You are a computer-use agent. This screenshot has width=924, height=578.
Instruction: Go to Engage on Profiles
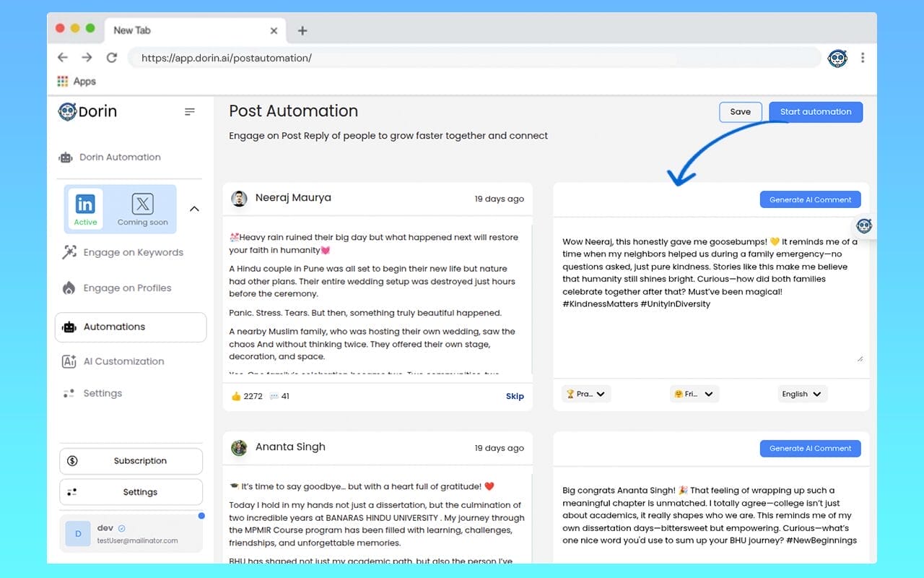tap(127, 288)
